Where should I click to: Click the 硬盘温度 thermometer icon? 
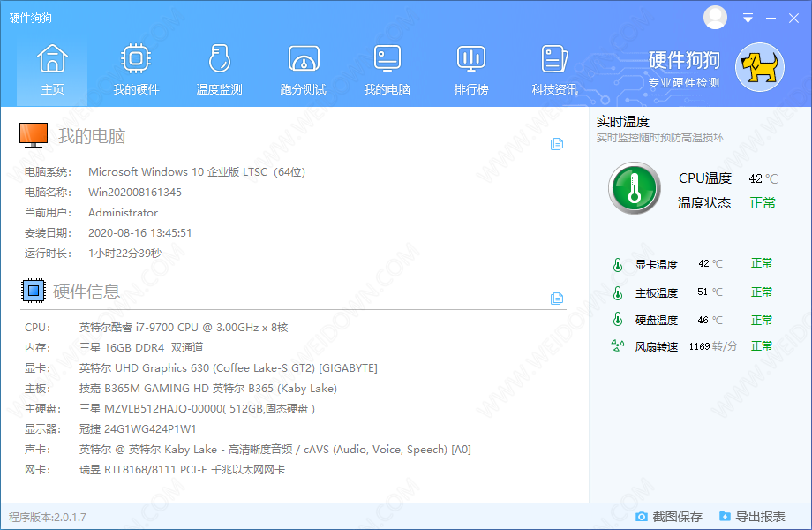click(x=618, y=319)
